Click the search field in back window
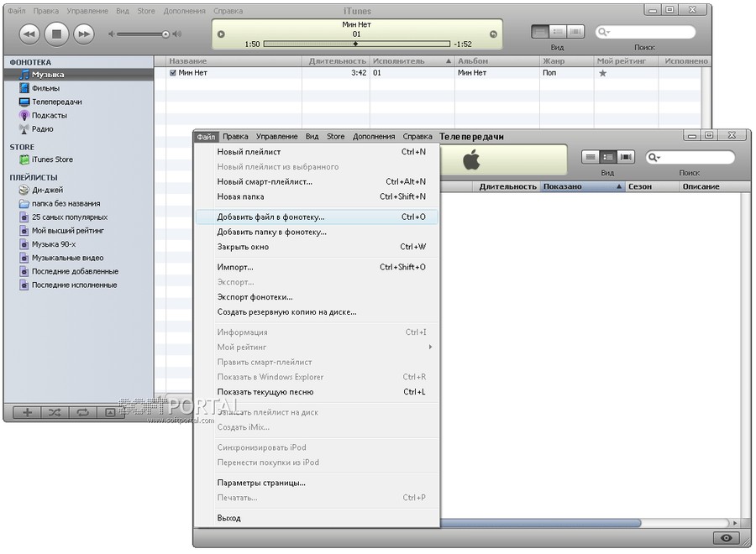 tap(646, 32)
